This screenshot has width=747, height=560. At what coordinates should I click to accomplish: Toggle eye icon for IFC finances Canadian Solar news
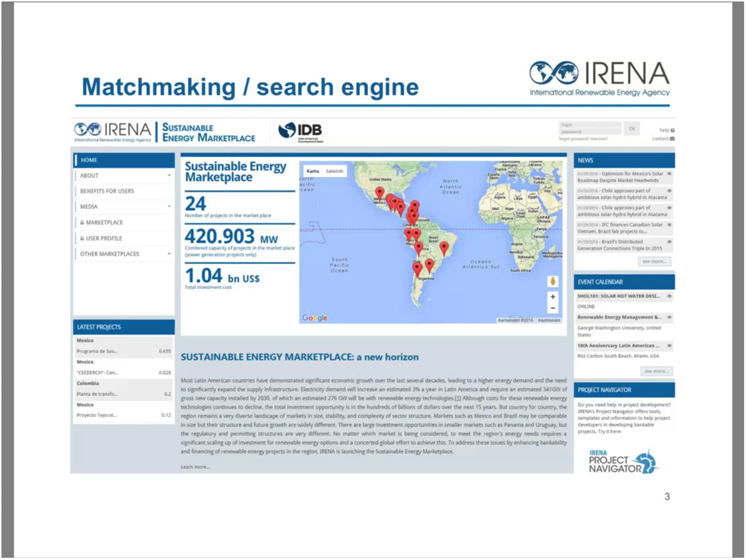click(669, 225)
